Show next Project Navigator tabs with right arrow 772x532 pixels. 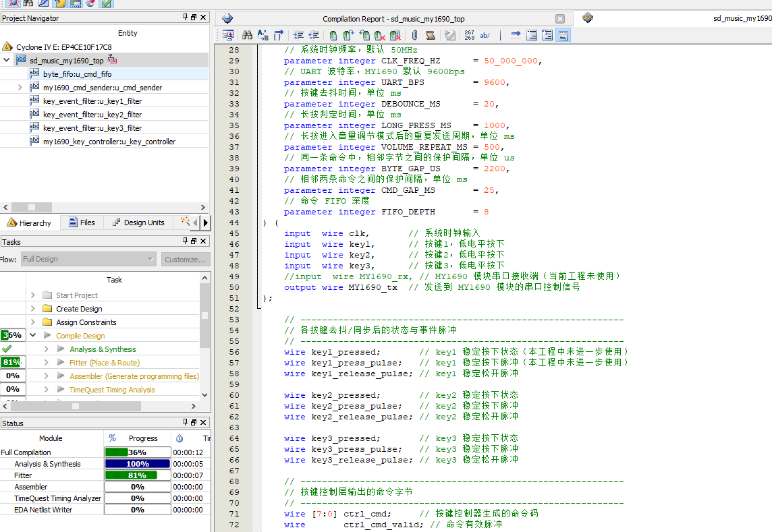tap(206, 223)
